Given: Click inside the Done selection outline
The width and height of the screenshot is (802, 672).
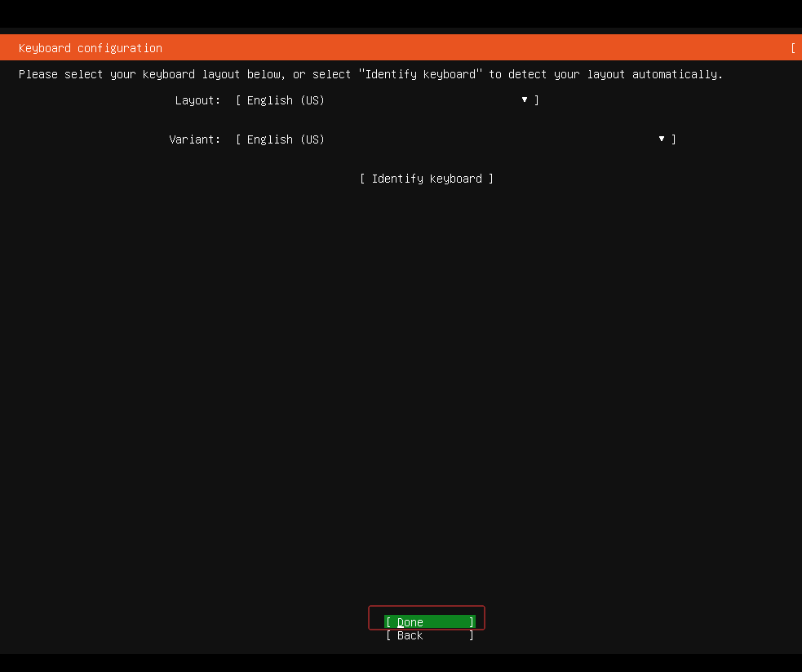Looking at the screenshot, I should click(426, 617).
